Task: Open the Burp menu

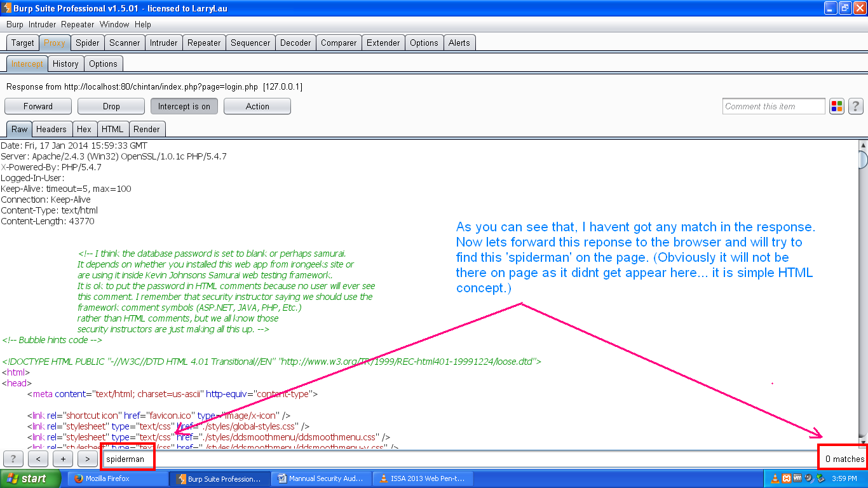Action: [x=15, y=24]
